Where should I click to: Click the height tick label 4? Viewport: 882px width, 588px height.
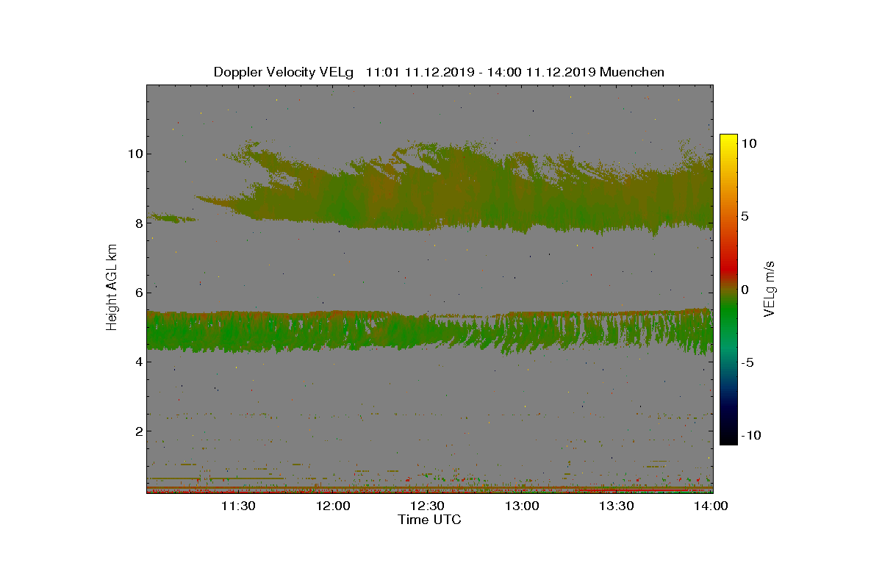138,362
